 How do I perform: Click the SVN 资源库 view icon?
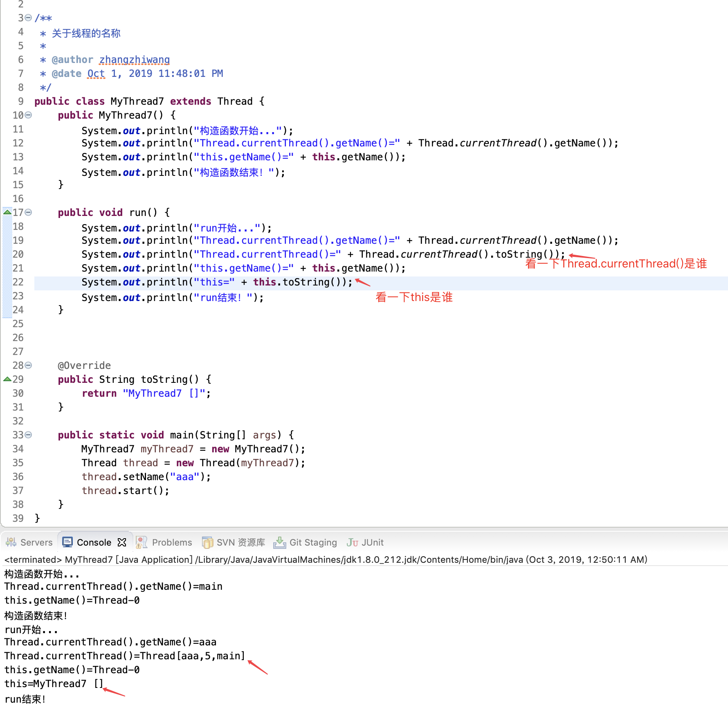(208, 542)
